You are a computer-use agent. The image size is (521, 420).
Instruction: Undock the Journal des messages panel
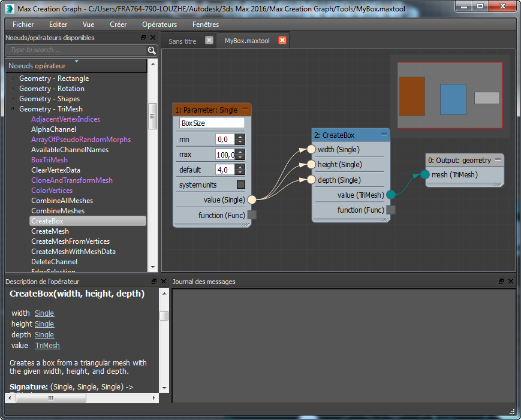click(501, 282)
